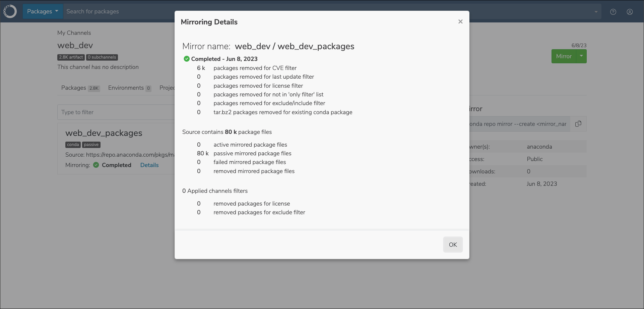Open the Packages dropdown in navbar
Screen dimensions: 644x309
point(43,11)
